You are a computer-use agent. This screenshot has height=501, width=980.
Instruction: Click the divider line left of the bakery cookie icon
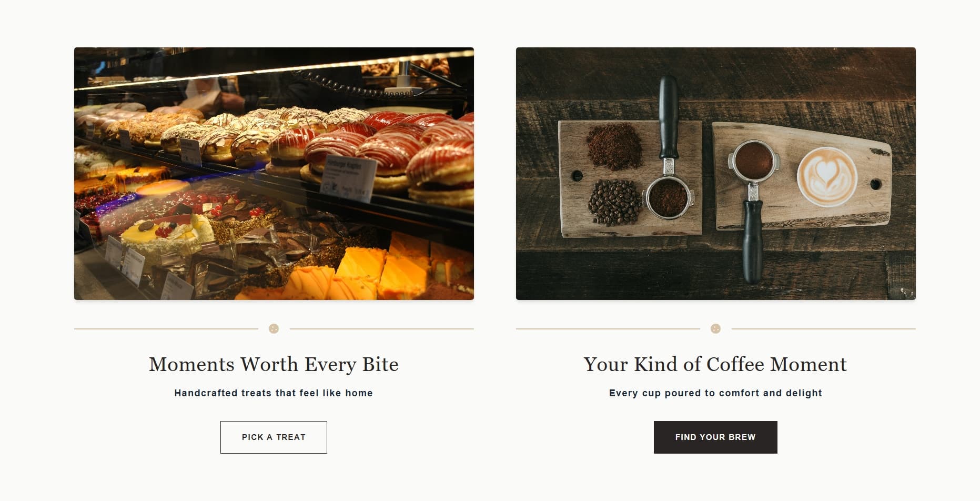click(166, 329)
